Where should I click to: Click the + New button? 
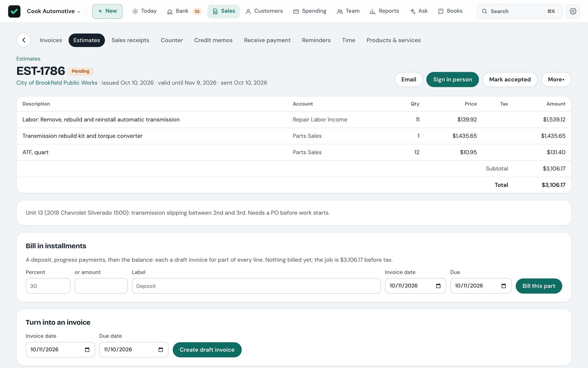click(107, 11)
